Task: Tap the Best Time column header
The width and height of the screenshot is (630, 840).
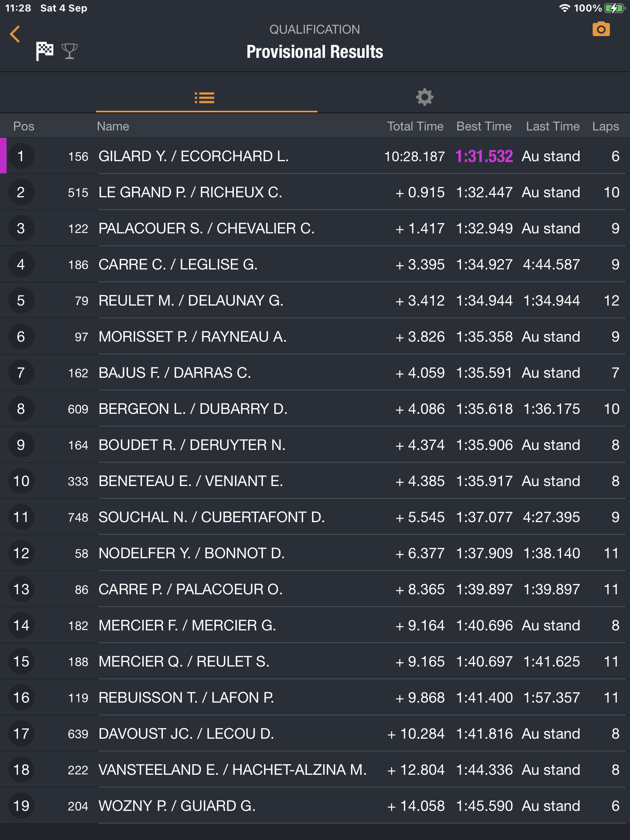Action: coord(484,126)
